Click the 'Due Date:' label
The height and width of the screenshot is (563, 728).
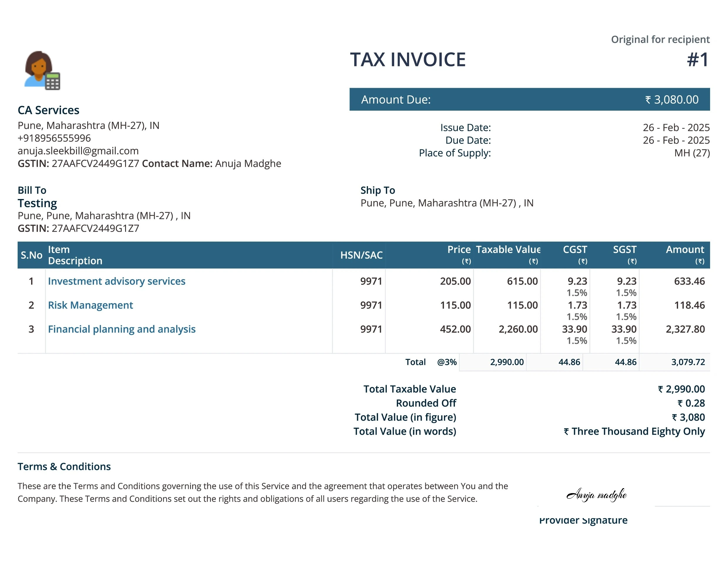pos(468,140)
